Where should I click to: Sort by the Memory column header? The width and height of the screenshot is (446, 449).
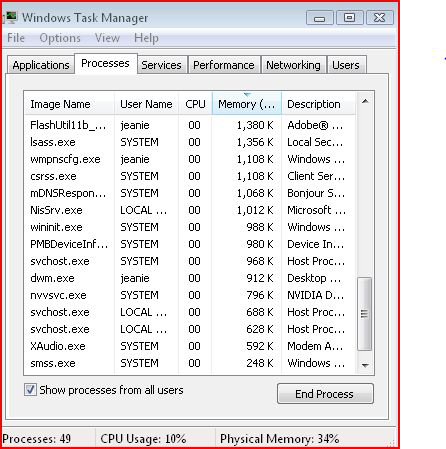tap(247, 104)
